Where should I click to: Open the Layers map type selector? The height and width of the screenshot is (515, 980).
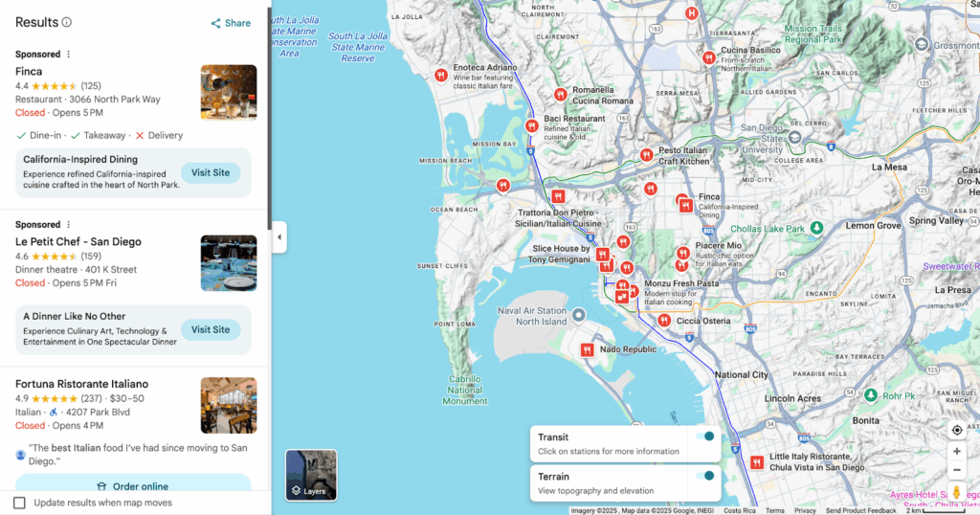(311, 476)
